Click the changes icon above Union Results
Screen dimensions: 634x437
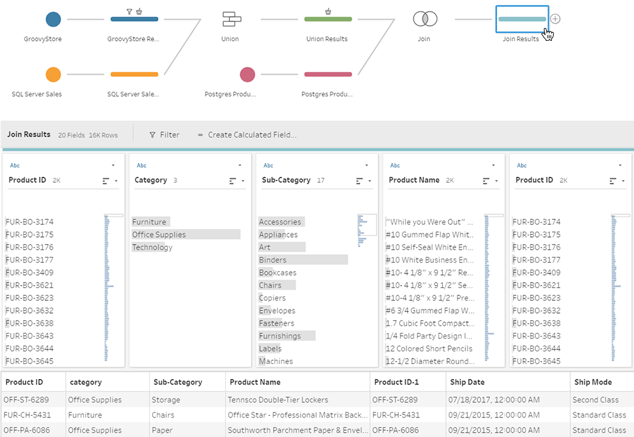pos(328,12)
